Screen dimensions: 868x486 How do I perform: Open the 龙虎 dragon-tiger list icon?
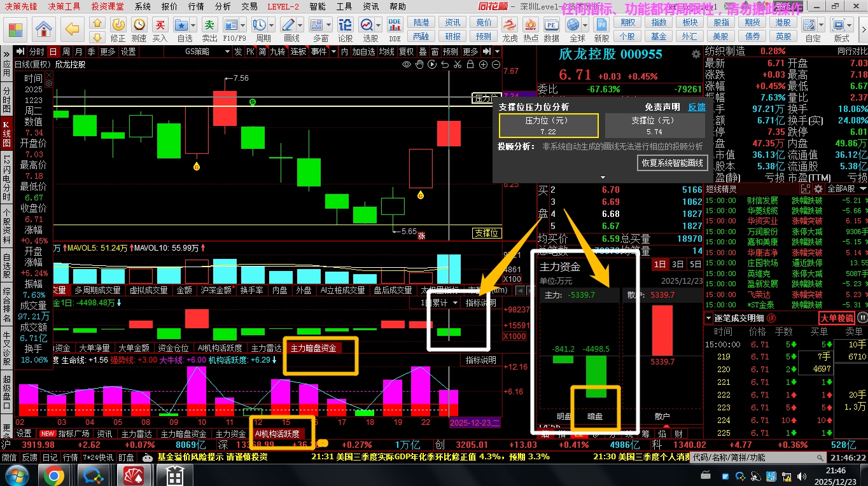pos(510,25)
